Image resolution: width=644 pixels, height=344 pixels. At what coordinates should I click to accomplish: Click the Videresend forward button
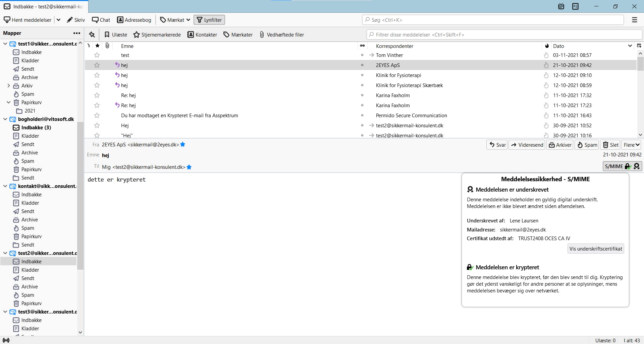527,145
